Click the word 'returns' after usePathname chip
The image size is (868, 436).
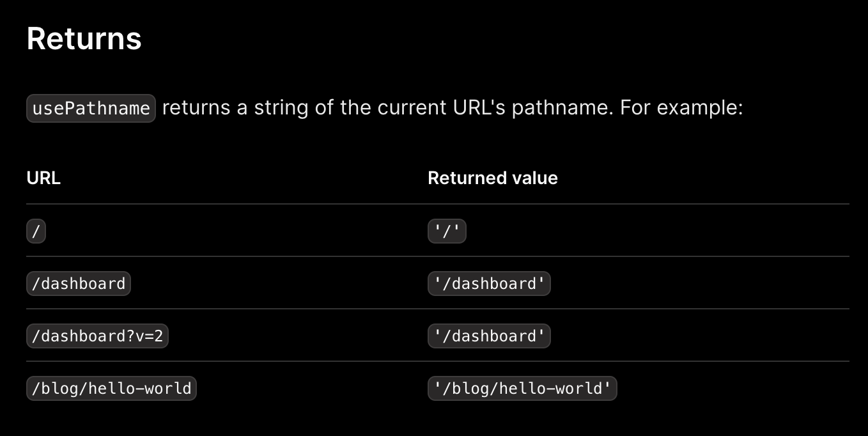point(196,108)
